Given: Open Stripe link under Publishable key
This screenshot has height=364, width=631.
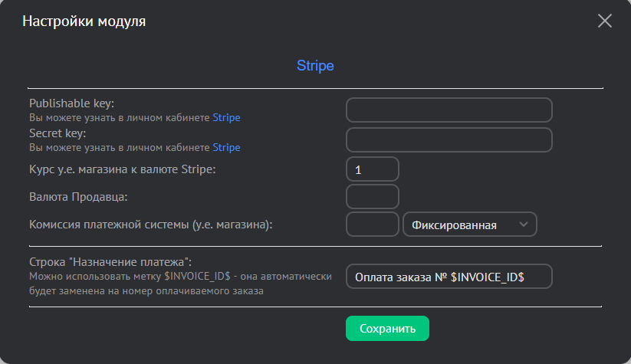Looking at the screenshot, I should (x=226, y=118).
